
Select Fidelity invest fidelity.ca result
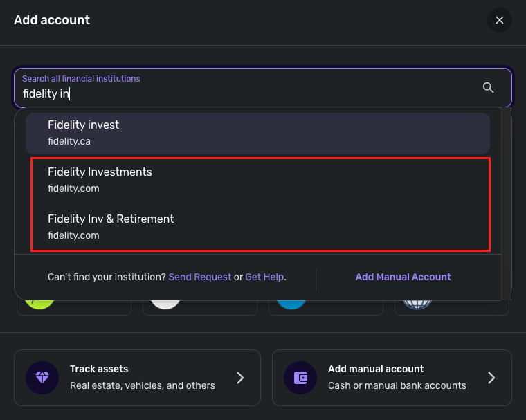coord(257,133)
